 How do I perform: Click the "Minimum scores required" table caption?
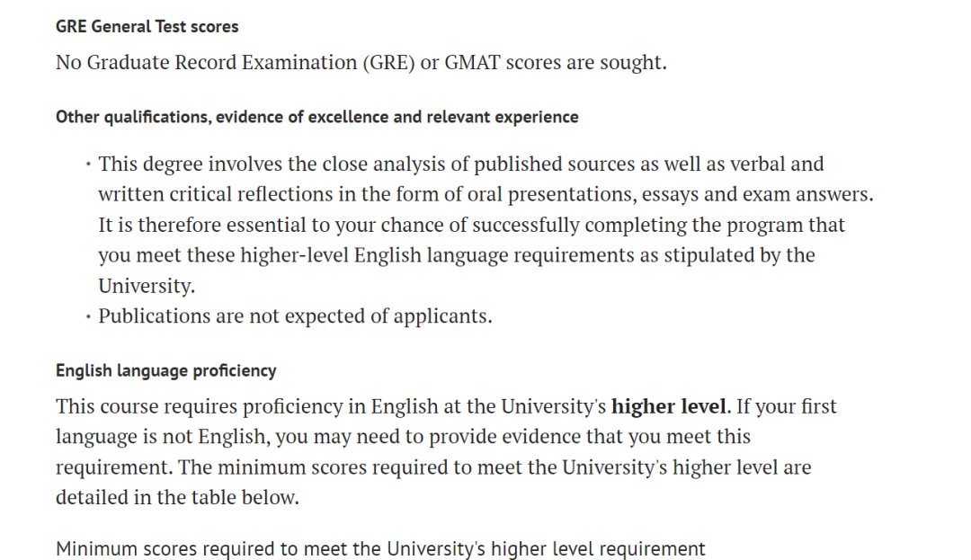pos(380,548)
